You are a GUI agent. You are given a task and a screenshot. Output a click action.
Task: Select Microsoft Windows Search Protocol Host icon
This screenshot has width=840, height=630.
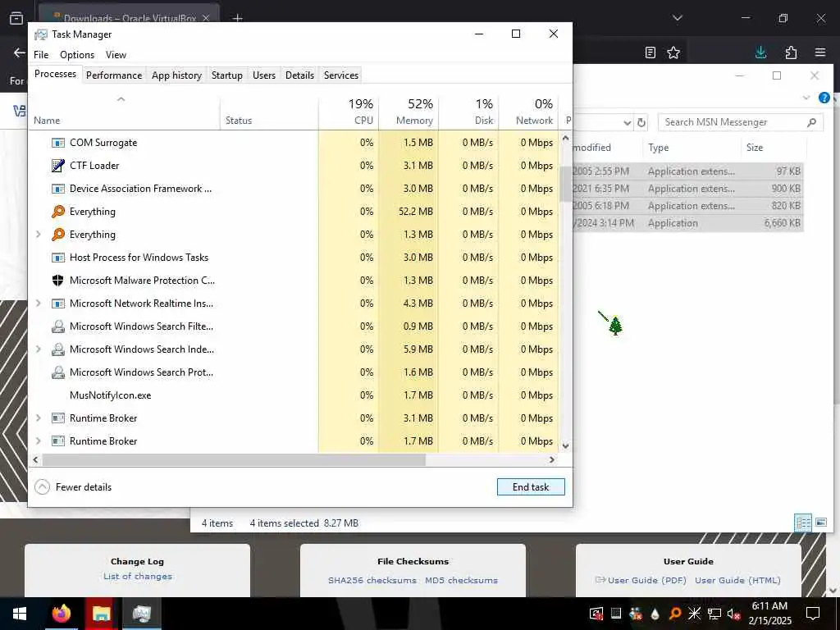coord(58,372)
